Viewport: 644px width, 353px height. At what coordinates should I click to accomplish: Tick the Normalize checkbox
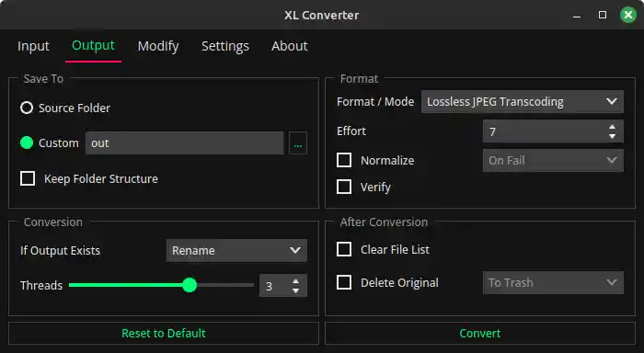pos(344,160)
